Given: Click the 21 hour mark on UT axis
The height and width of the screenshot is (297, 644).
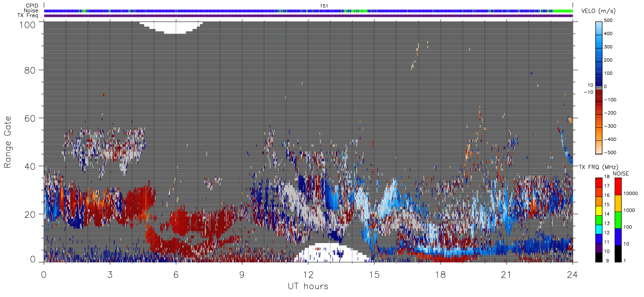Looking at the screenshot, I should [506, 274].
